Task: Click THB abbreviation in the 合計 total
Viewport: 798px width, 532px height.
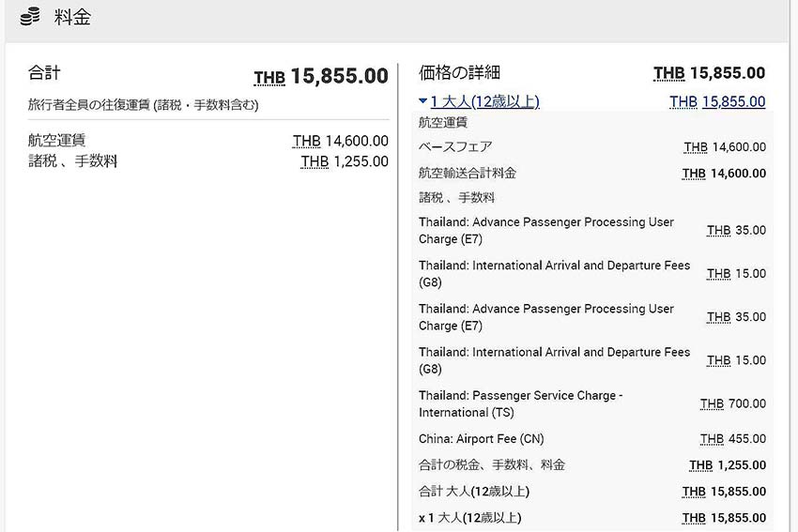Action: coord(269,78)
